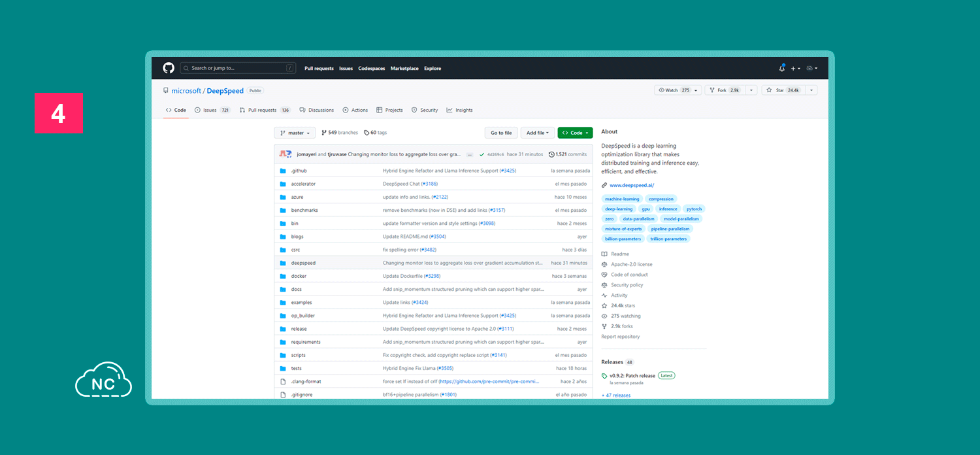The width and height of the screenshot is (980, 455).
Task: Open the green Code dropdown button
Action: point(575,133)
